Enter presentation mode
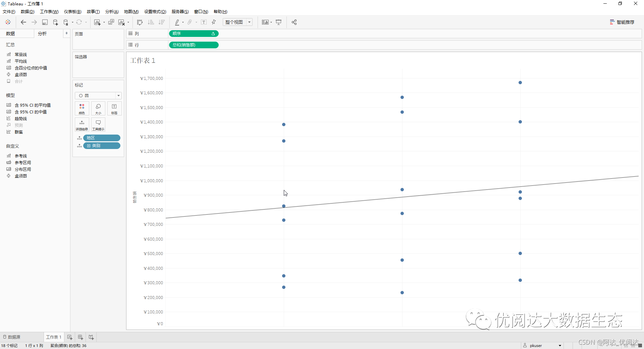Image resolution: width=644 pixels, height=349 pixels. (279, 22)
